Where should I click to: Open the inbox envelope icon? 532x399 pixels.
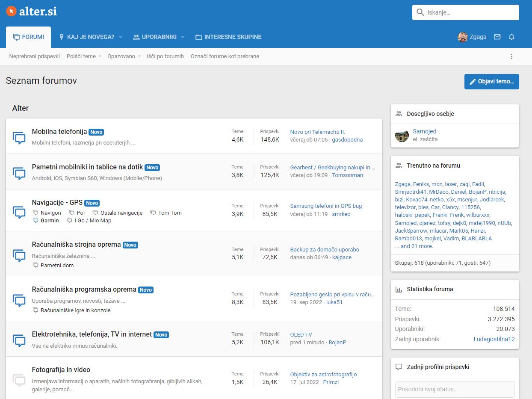click(497, 37)
